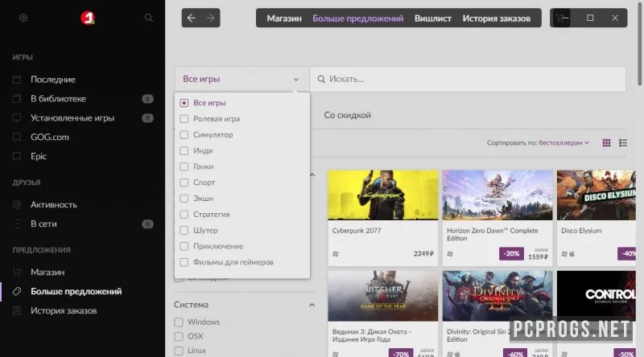This screenshot has width=644, height=357.
Task: Check the Гонки genre
Action: click(184, 166)
